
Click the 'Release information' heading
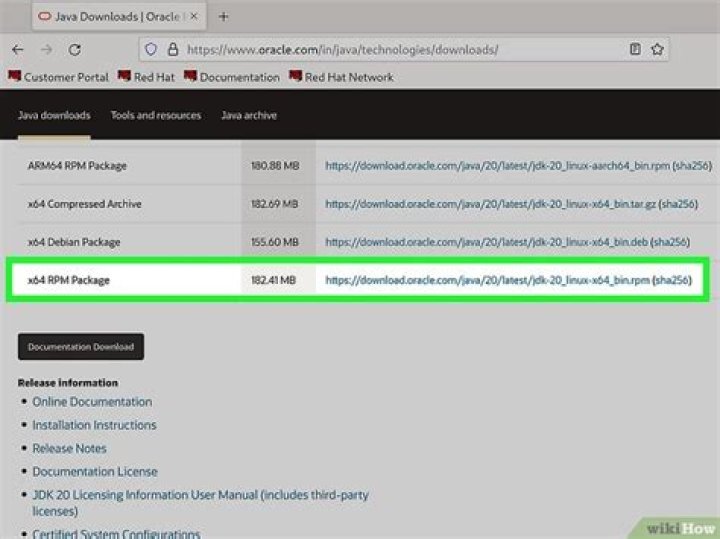tap(68, 382)
